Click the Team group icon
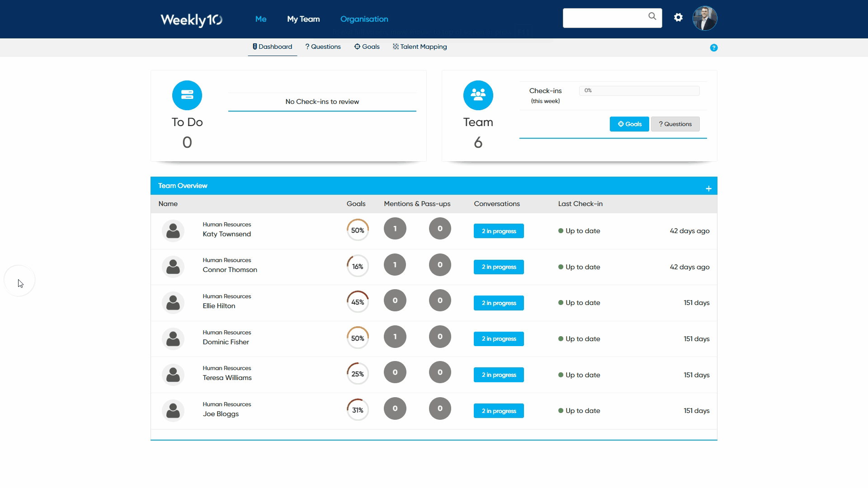 point(478,95)
